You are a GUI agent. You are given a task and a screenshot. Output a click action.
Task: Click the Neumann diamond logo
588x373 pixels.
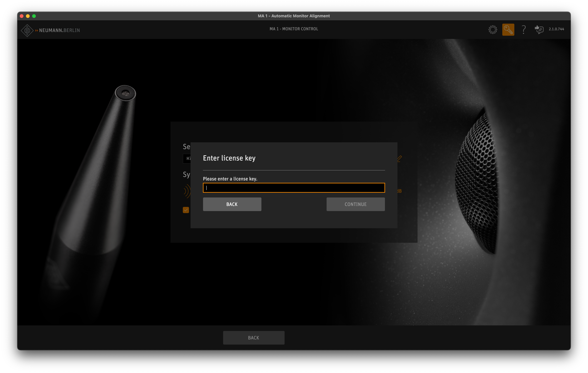coord(27,30)
